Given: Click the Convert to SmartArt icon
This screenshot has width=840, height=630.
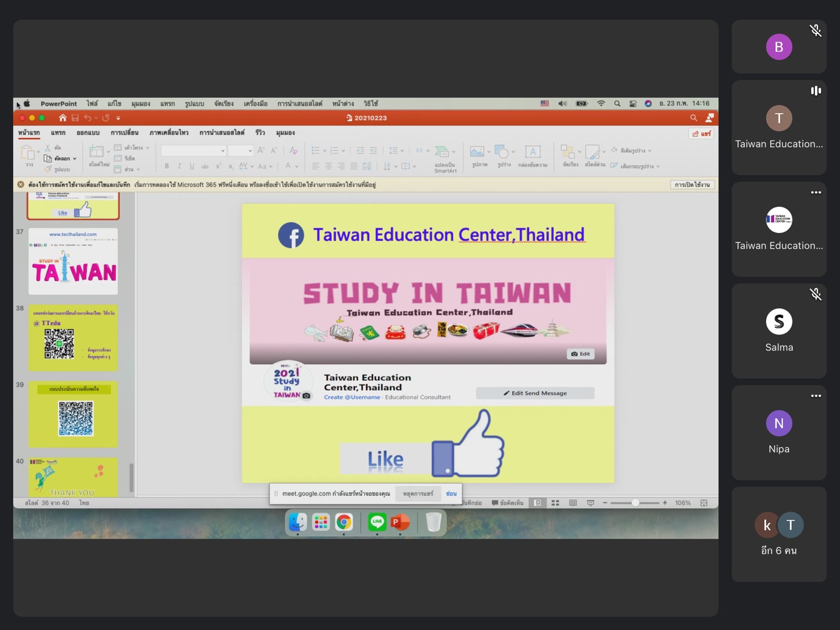Looking at the screenshot, I should (442, 152).
